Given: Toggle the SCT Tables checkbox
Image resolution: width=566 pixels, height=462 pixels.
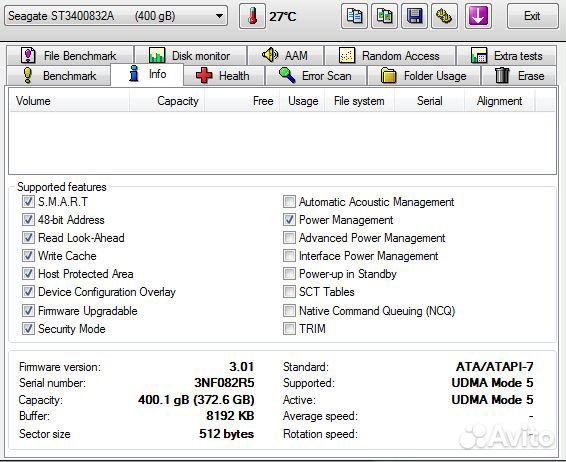Looking at the screenshot, I should point(289,292).
